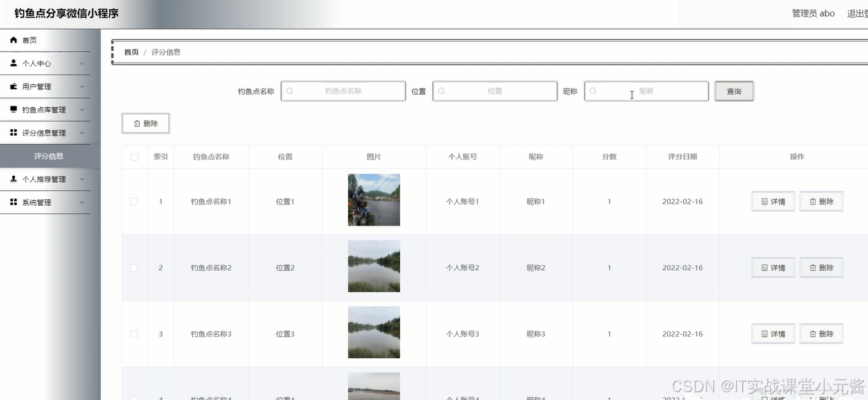This screenshot has width=868, height=400.
Task: Click cell 钓鱼点名称2
Action: click(x=211, y=268)
